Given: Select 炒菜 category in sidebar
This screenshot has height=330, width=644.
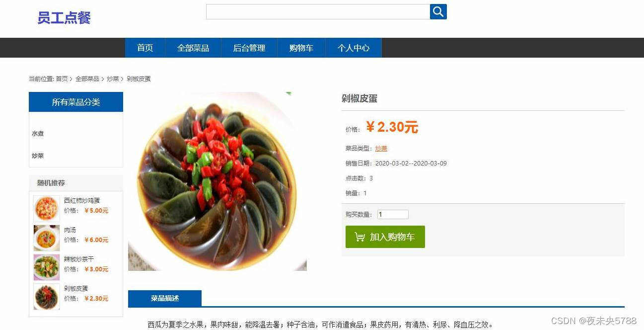Looking at the screenshot, I should (x=38, y=156).
